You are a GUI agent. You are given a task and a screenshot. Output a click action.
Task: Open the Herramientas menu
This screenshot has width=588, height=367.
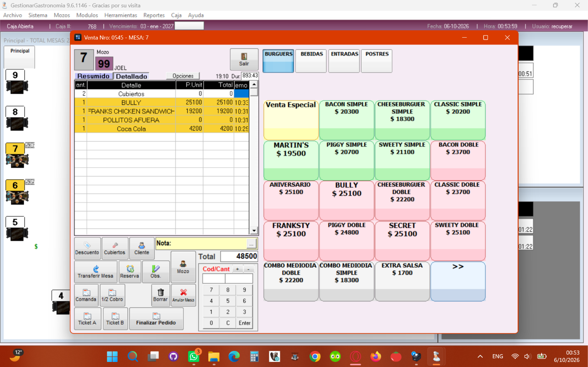[x=120, y=15]
